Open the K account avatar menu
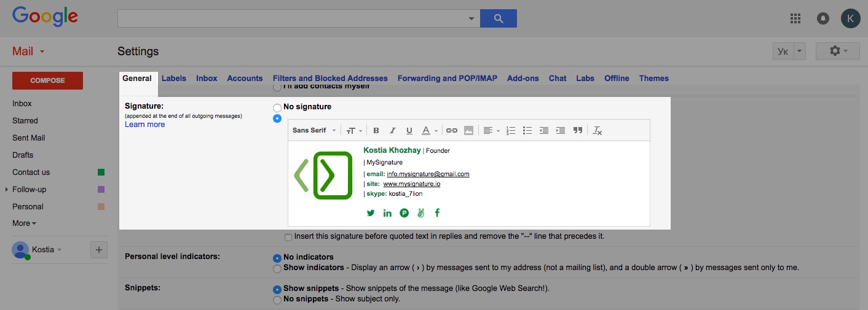 tap(850, 18)
